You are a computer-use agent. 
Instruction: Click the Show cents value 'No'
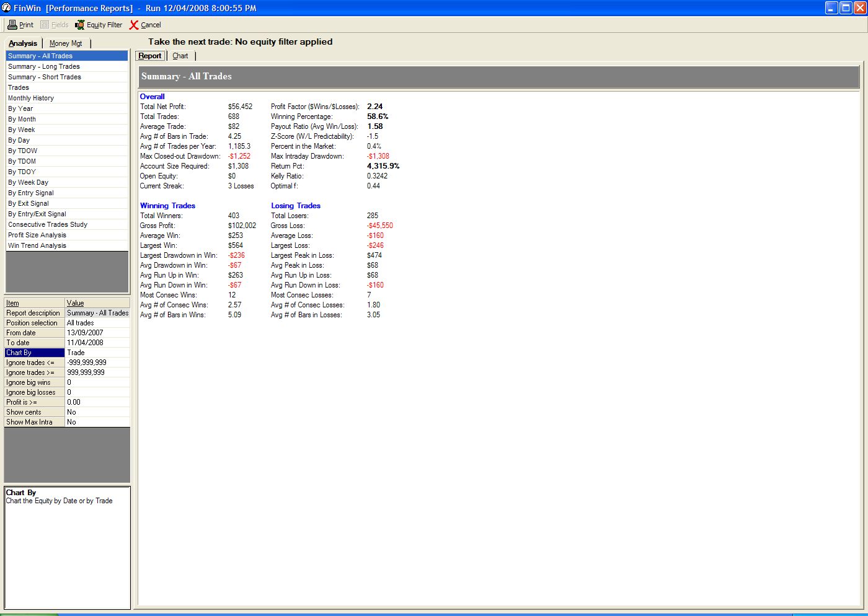click(x=98, y=412)
